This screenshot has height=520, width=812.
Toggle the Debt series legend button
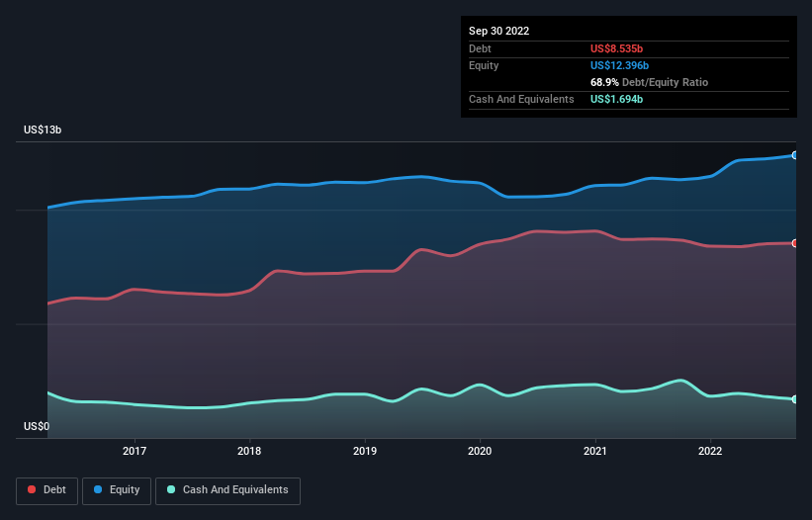tap(47, 490)
